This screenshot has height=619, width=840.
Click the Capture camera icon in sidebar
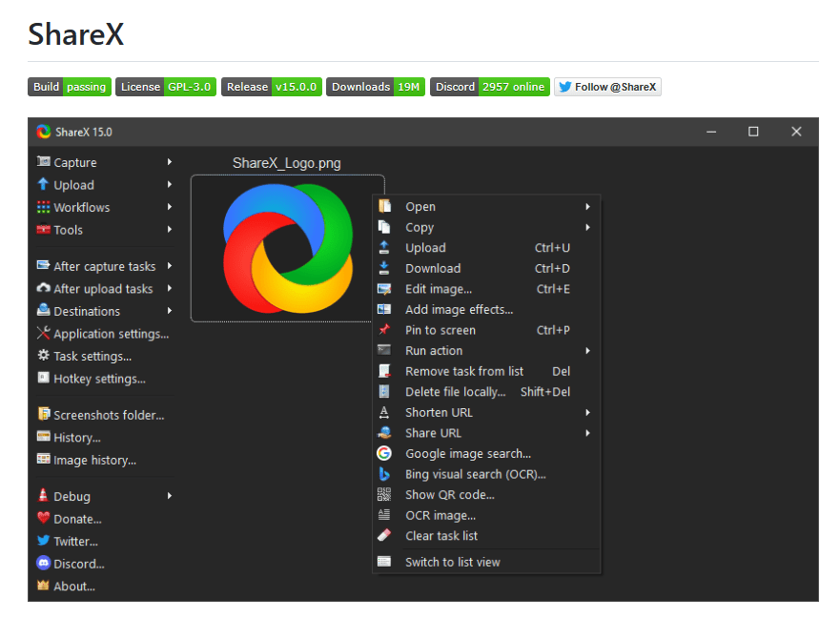pyautogui.click(x=44, y=161)
